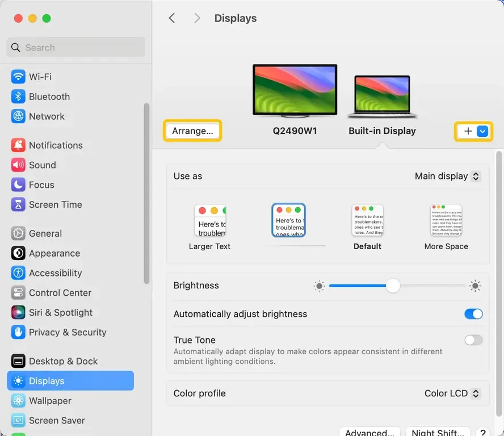Open the blue add-display dropdown arrow

point(482,131)
